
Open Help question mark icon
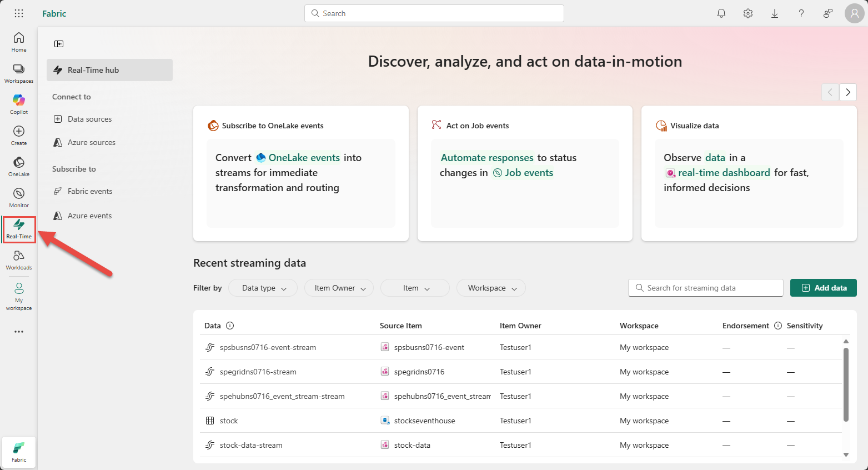[x=801, y=13]
